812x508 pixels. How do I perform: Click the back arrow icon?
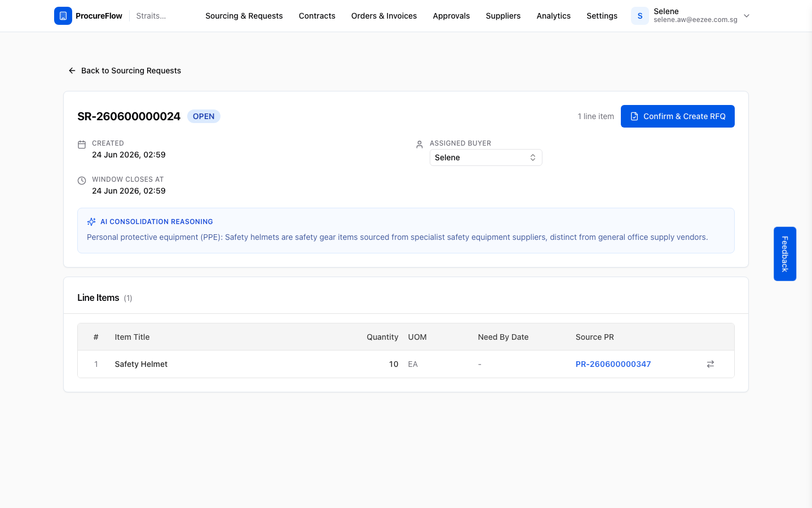(x=72, y=71)
